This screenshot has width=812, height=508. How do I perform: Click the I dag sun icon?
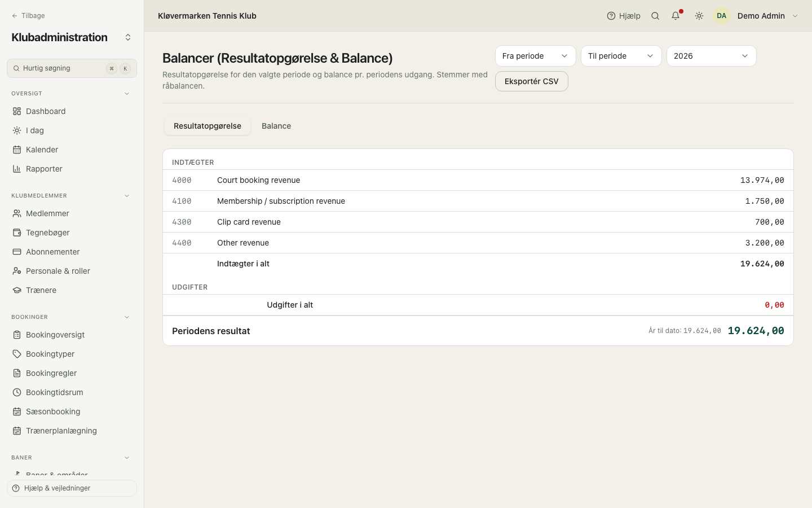[17, 130]
